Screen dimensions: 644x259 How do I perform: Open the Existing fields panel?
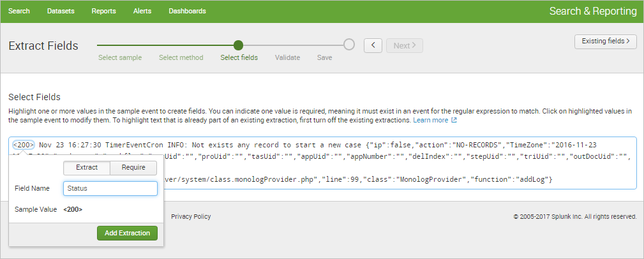(606, 41)
